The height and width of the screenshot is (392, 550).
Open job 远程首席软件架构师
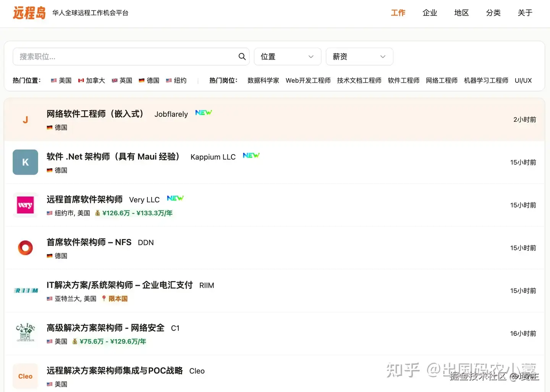pyautogui.click(x=84, y=199)
